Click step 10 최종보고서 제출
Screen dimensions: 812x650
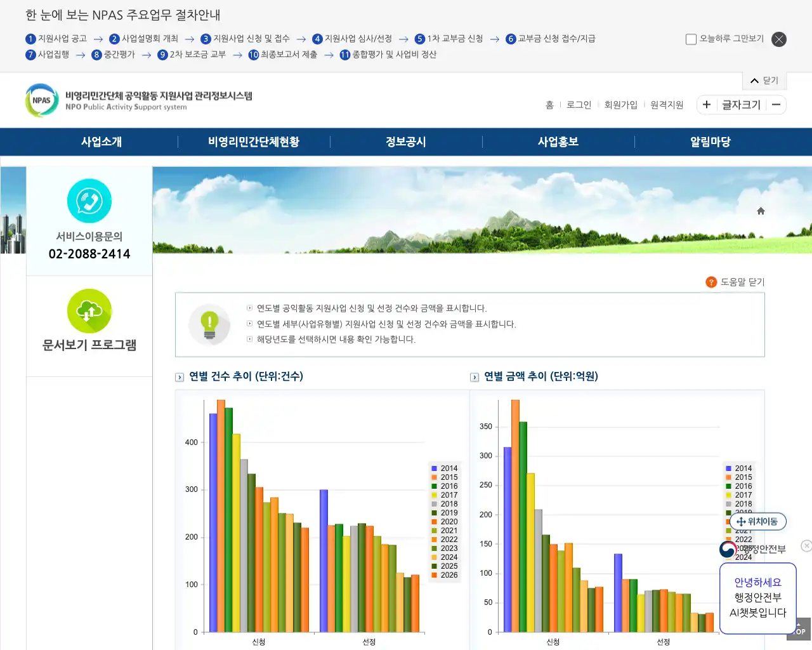pos(282,55)
